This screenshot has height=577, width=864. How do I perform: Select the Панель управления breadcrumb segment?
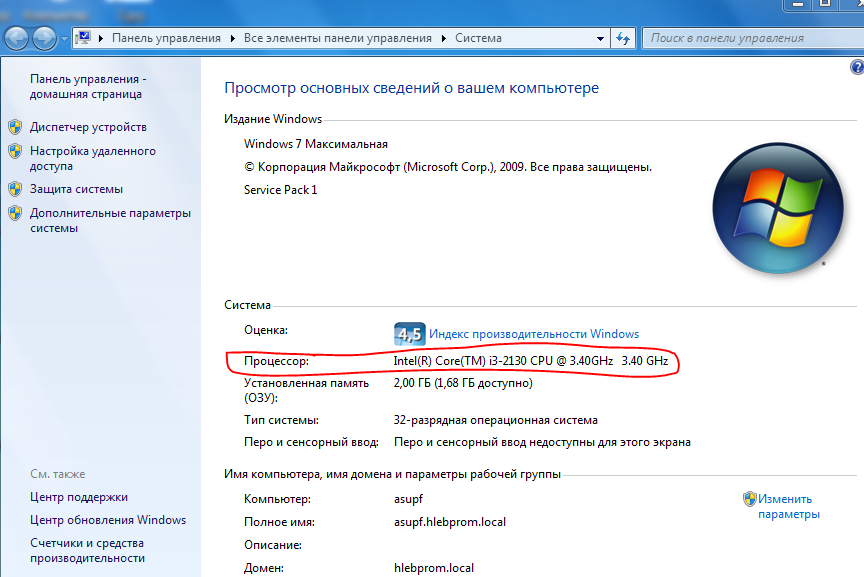[166, 39]
